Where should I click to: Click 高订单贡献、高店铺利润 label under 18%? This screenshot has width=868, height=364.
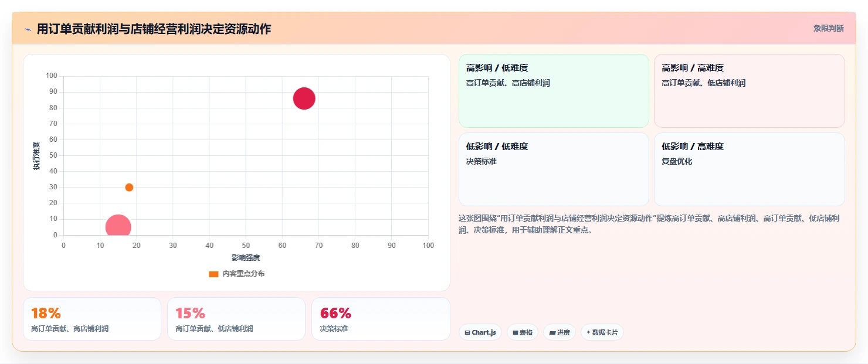[70, 329]
